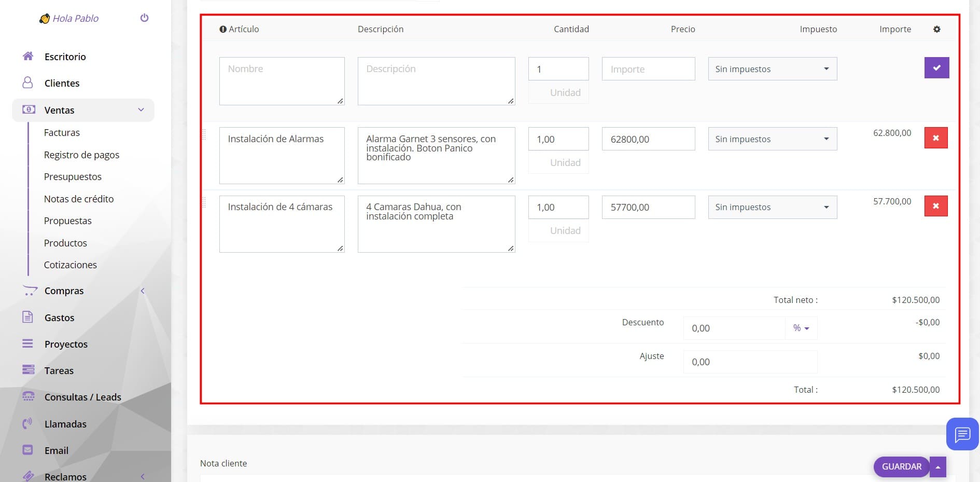This screenshot has width=980, height=482.
Task: Edit the 62800,00 price field
Action: [x=648, y=139]
